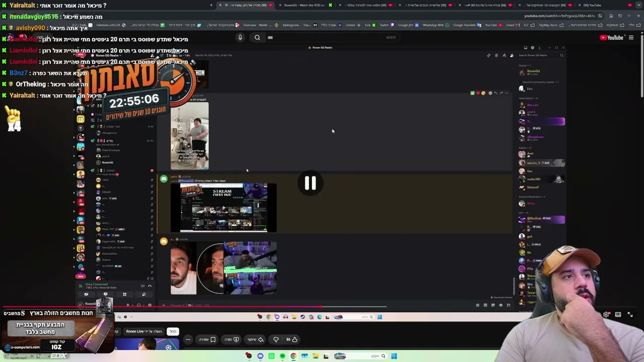Like the video showing 86 likes
The width and height of the screenshot is (644, 362).
coord(292,339)
